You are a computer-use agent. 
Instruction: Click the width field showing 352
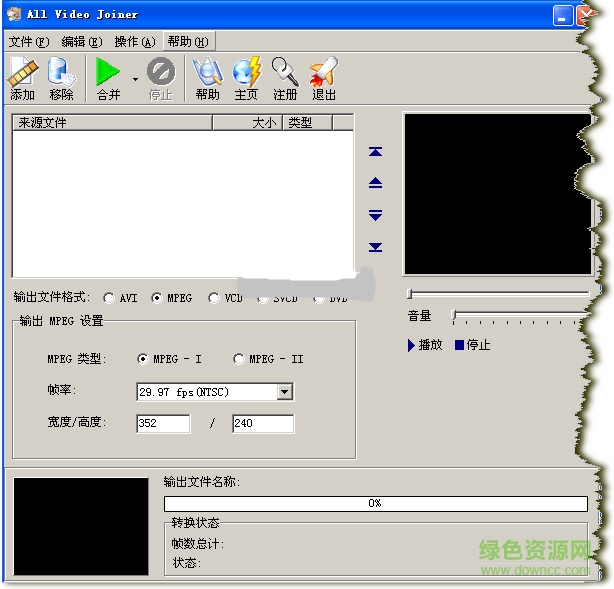tap(163, 424)
